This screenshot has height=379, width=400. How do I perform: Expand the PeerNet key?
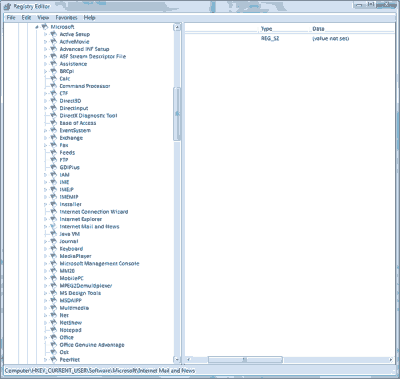46,360
